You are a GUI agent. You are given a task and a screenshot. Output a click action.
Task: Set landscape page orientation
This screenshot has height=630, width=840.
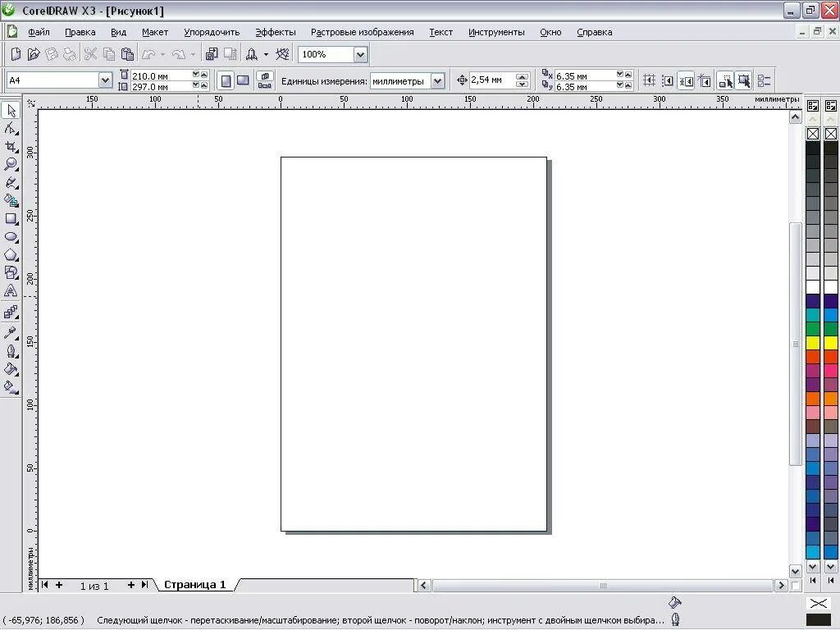243,81
